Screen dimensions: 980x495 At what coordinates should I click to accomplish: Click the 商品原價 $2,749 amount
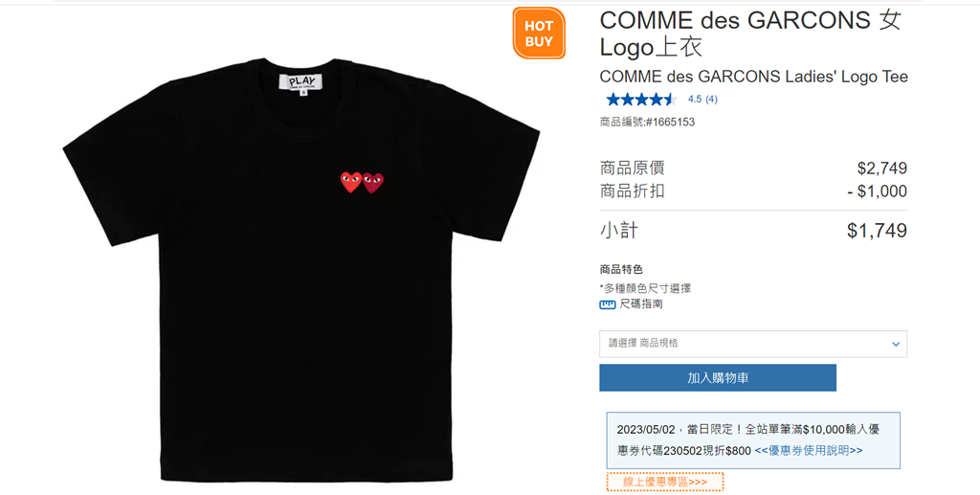point(881,169)
